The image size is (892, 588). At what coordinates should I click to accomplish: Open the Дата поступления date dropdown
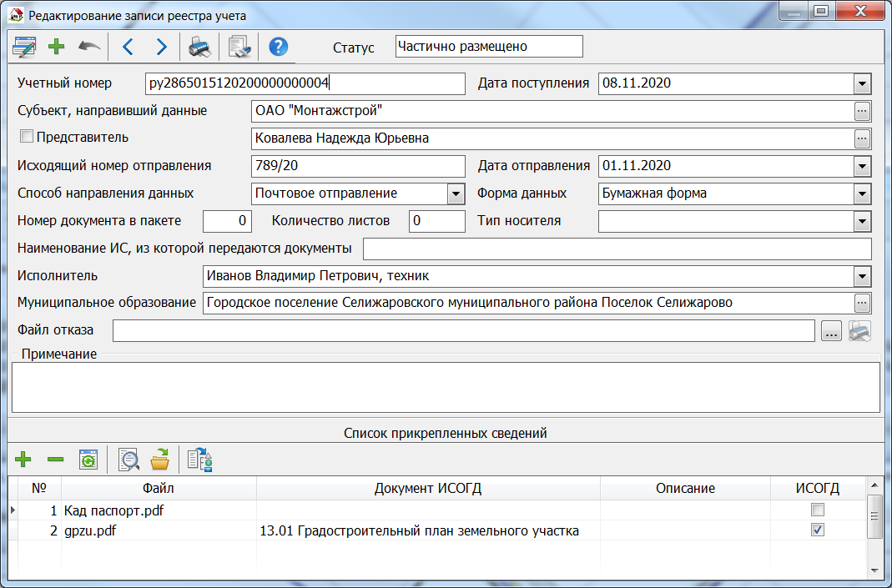(x=862, y=83)
